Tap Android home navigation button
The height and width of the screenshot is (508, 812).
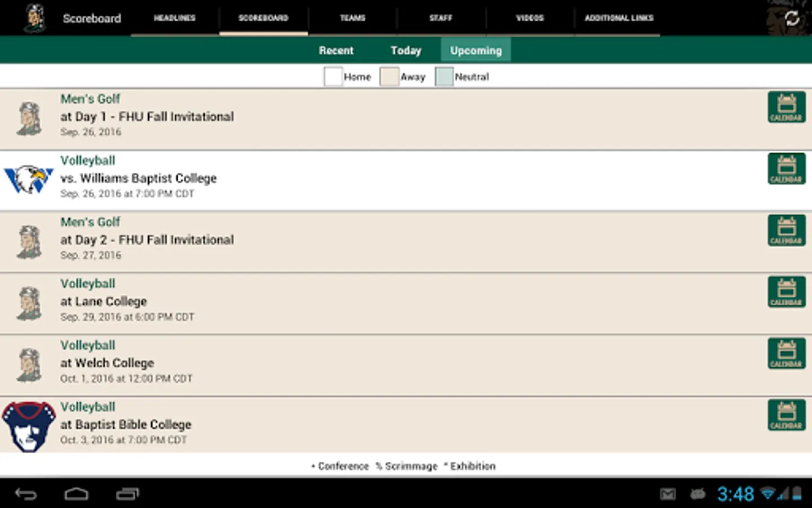pos(77,494)
